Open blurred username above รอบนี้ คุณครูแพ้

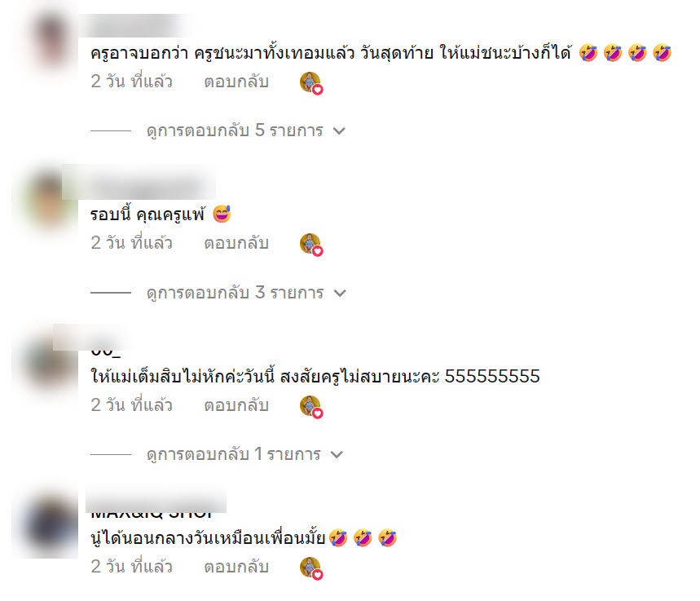coord(139,183)
